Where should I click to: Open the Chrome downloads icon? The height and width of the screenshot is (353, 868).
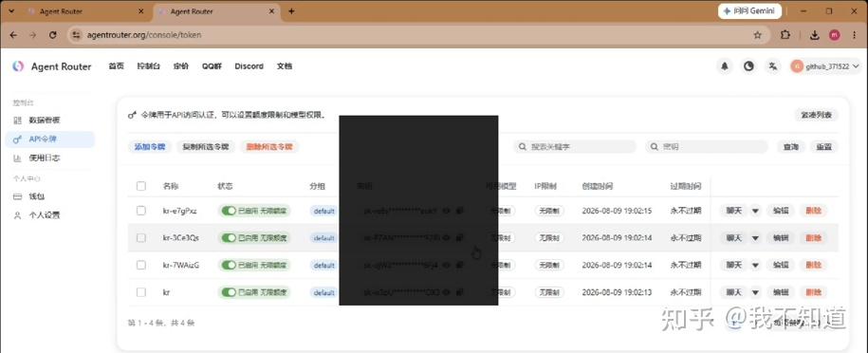(814, 35)
